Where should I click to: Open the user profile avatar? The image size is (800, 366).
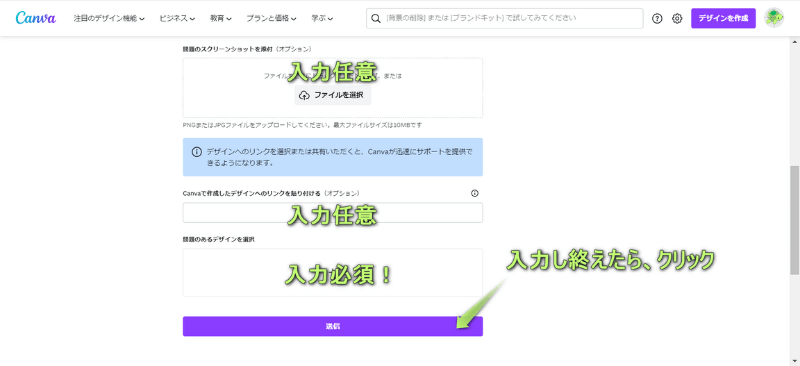click(x=774, y=18)
